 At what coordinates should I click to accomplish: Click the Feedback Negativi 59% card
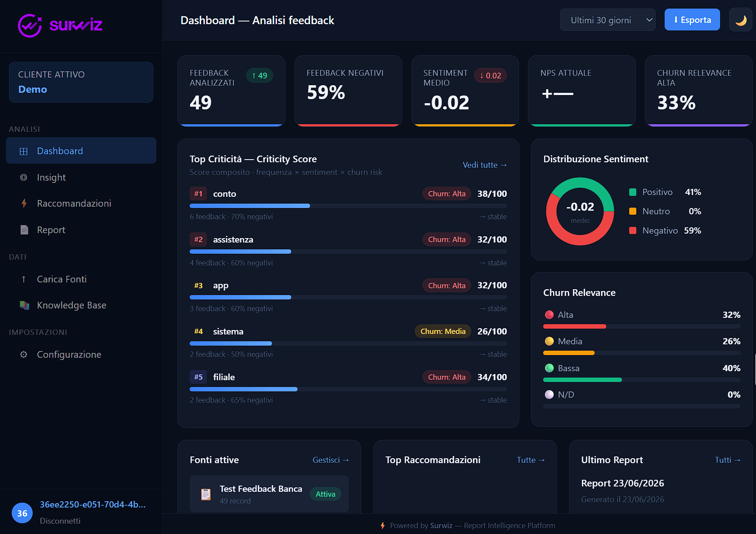(348, 91)
